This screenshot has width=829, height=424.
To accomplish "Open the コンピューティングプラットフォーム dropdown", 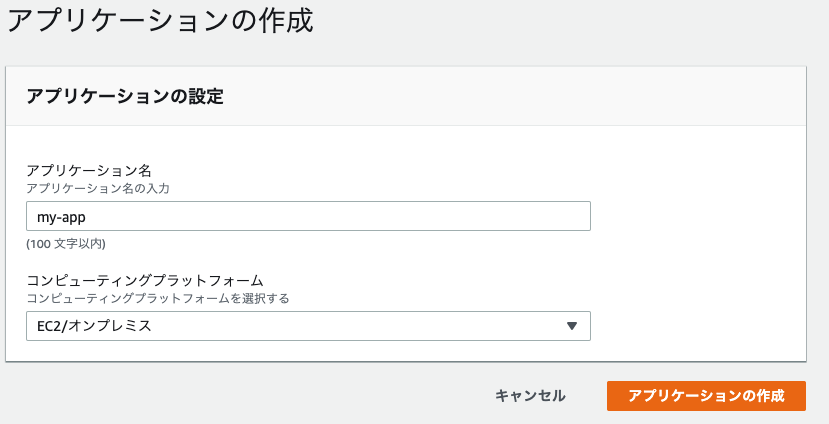I will point(307,326).
